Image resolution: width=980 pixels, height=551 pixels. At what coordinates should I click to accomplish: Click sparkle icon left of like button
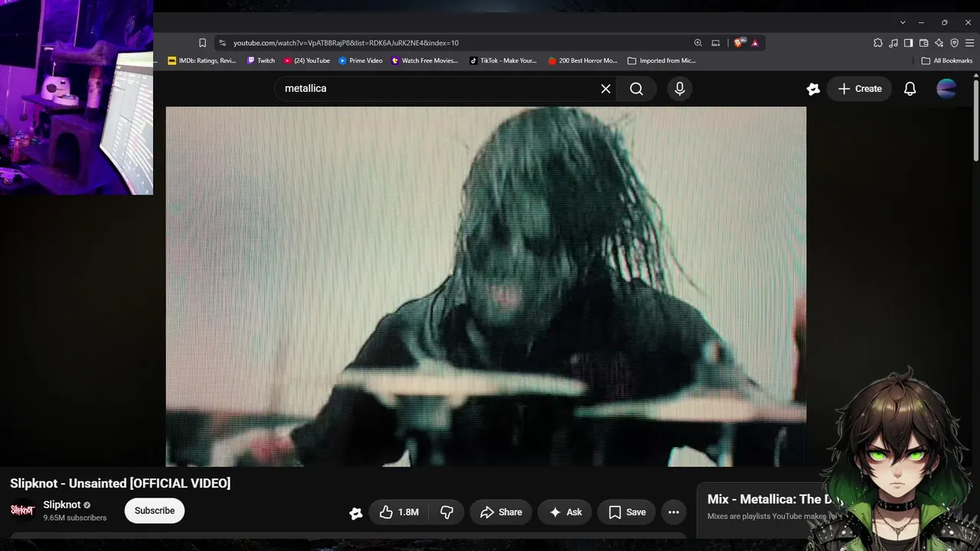pyautogui.click(x=356, y=513)
